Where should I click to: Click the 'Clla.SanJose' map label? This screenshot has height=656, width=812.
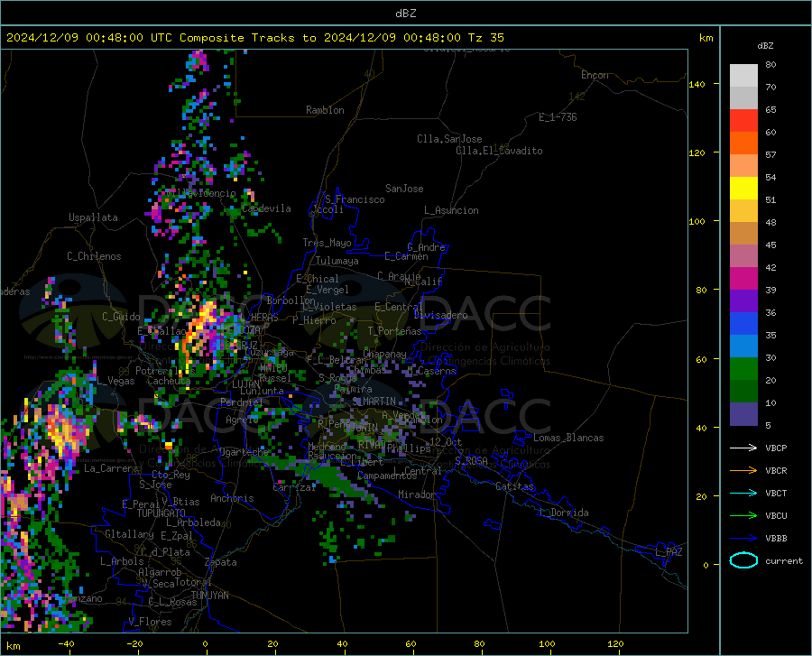coord(449,139)
